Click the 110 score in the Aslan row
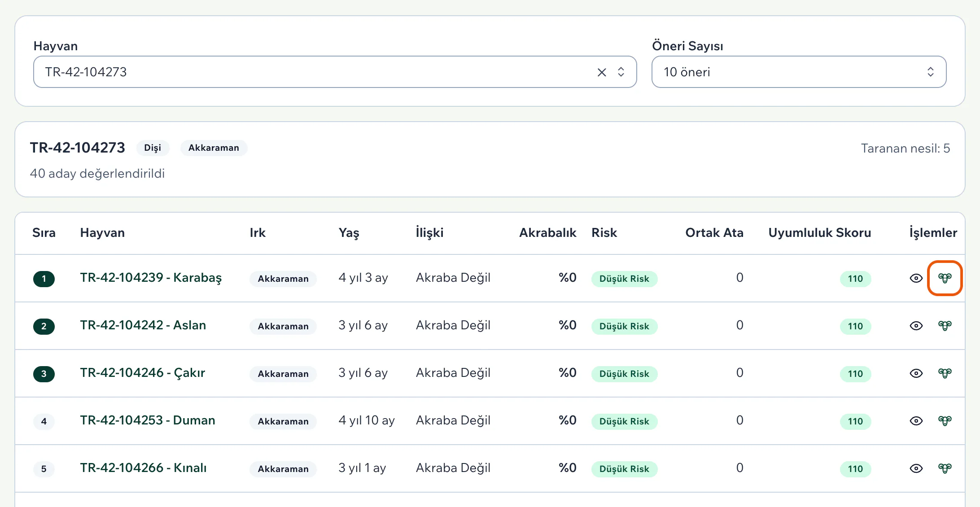 click(x=855, y=326)
